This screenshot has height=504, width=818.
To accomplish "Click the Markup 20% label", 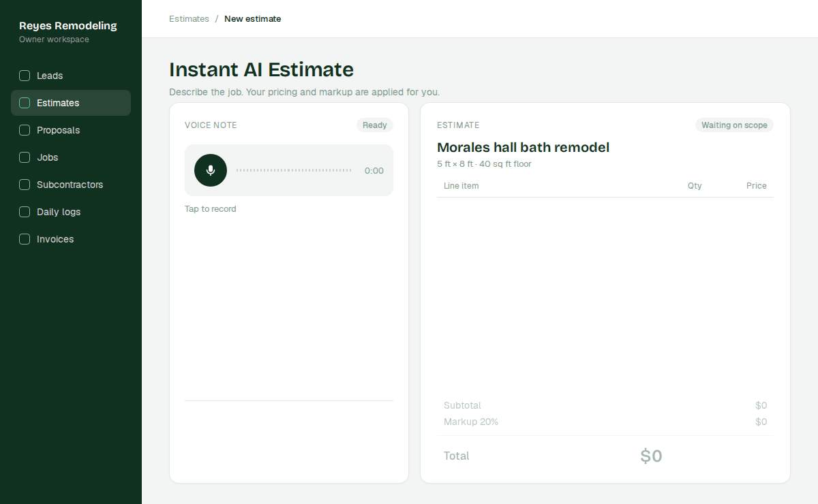I will click(x=471, y=422).
